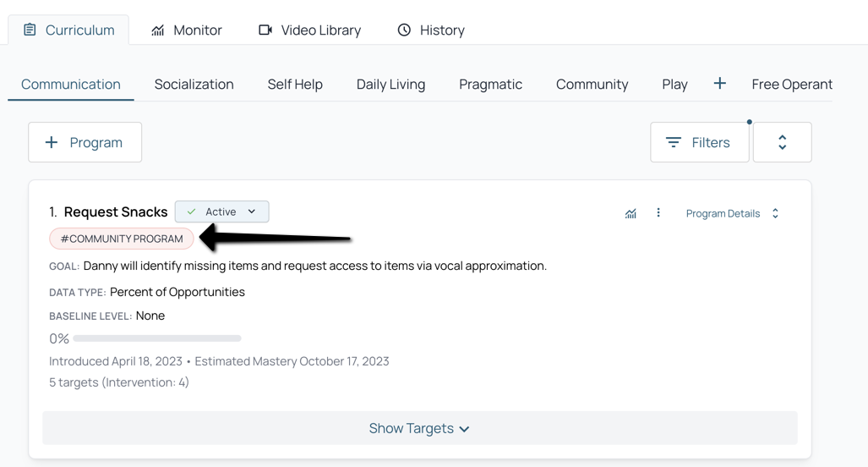
Task: Click the '5 targets (Intervention: 4)' text
Action: coord(119,382)
